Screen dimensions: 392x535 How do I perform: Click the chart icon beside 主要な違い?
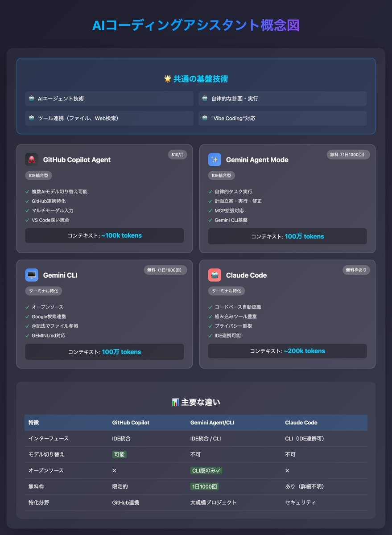(x=175, y=402)
